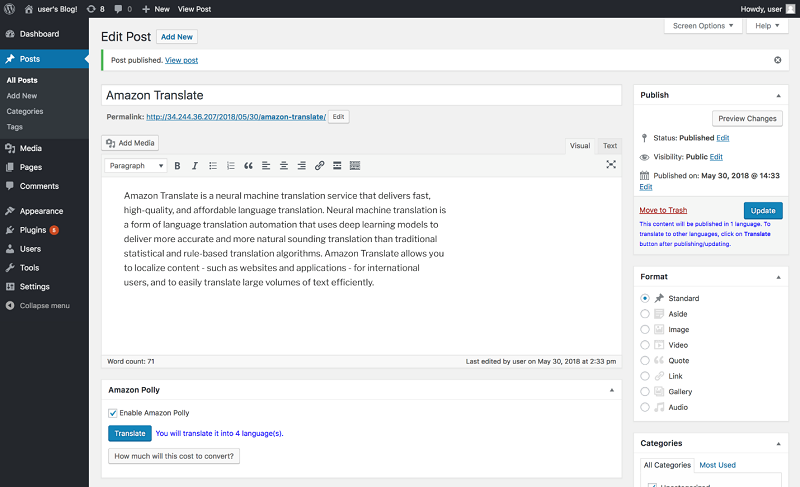Toggle bold formatting in editor toolbar

[x=177, y=166]
